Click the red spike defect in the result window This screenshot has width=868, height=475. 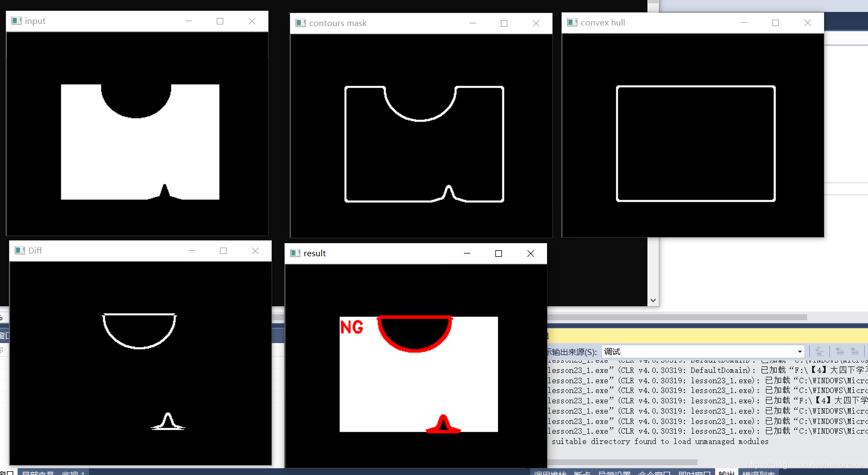click(x=443, y=425)
